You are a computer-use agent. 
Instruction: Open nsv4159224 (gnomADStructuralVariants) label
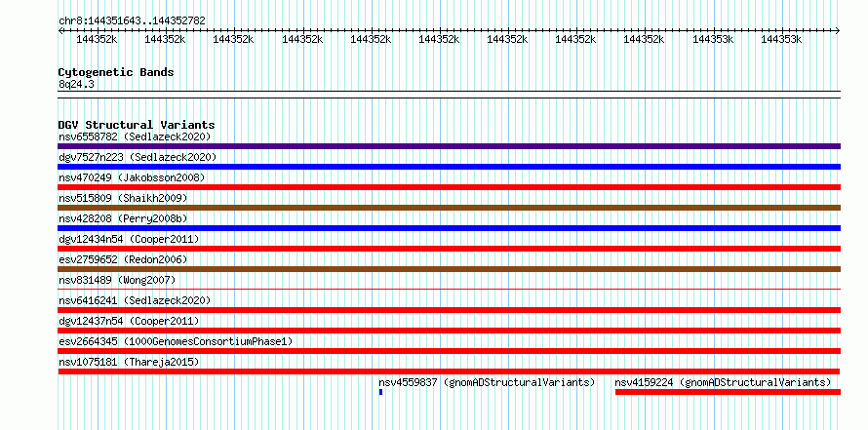point(723,382)
